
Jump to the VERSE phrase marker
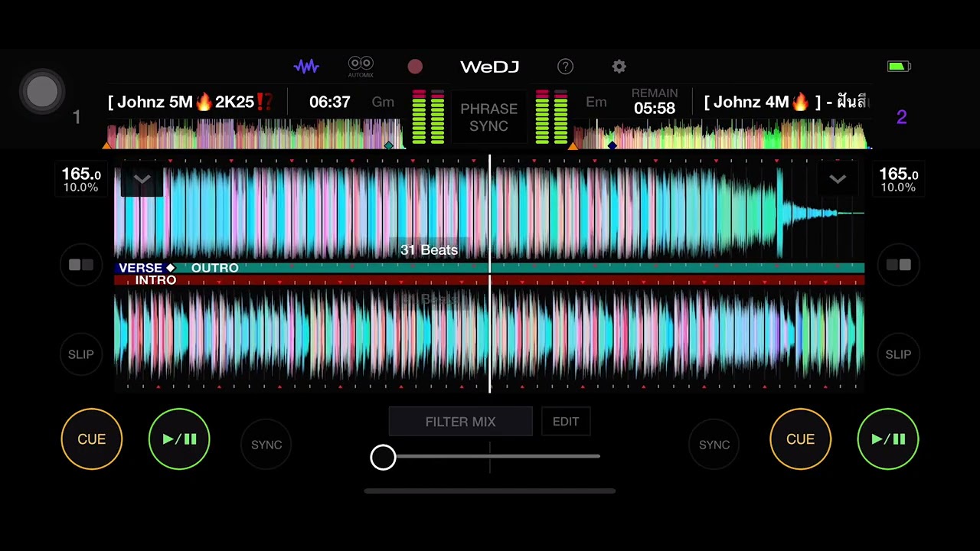click(x=141, y=268)
